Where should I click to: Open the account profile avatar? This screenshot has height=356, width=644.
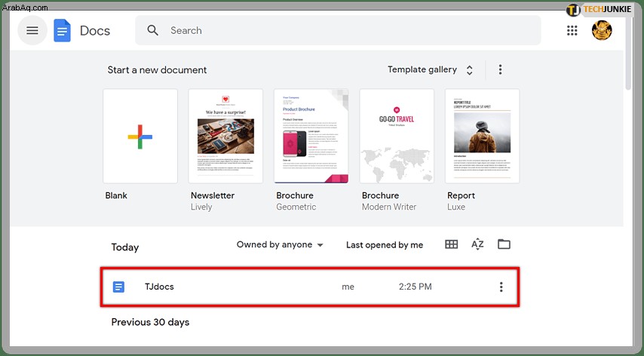[602, 30]
